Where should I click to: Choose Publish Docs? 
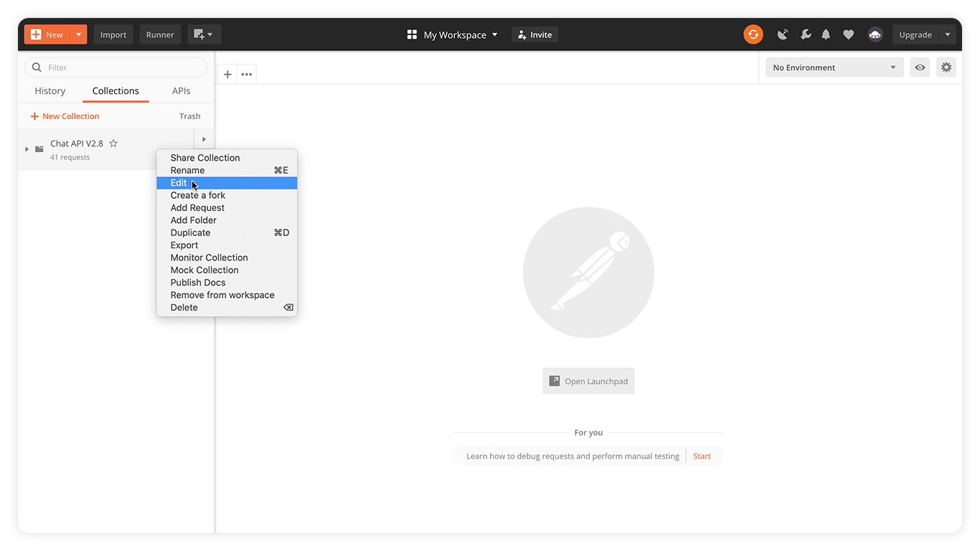pyautogui.click(x=227, y=283)
